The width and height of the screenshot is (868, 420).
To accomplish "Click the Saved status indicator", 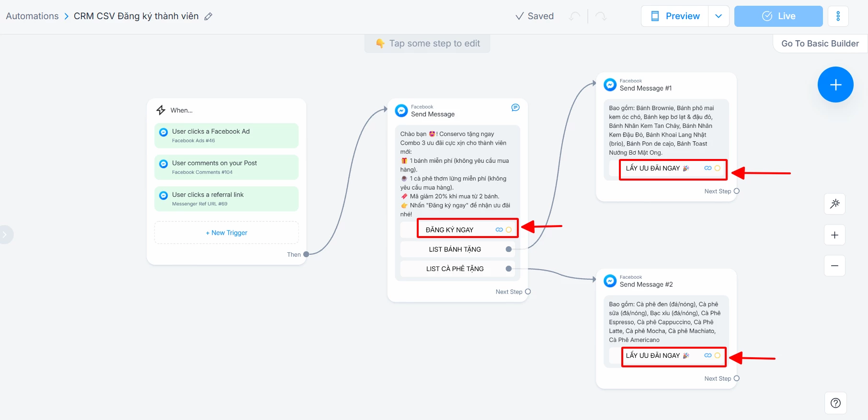I will point(534,16).
